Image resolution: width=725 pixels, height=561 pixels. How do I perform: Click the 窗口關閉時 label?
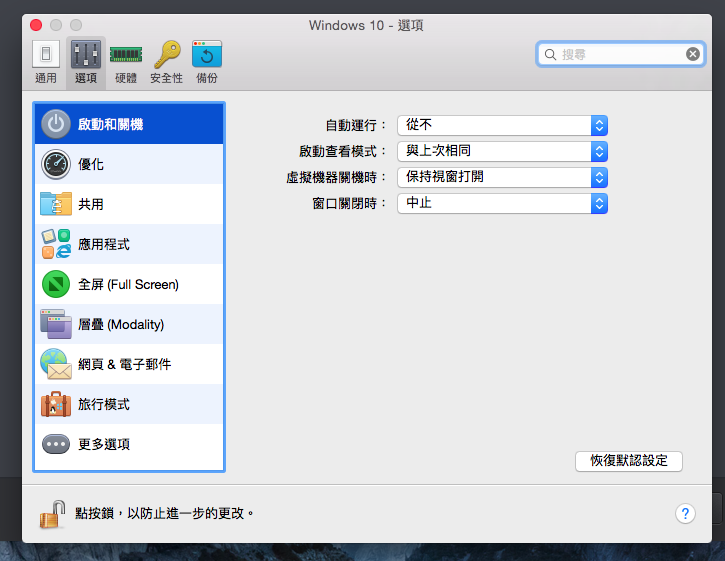[350, 203]
